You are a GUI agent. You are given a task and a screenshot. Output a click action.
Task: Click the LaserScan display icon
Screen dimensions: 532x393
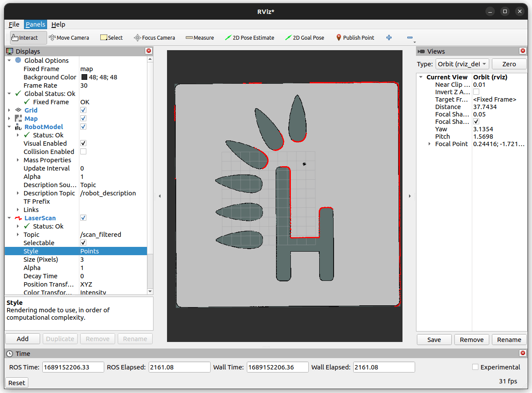pyautogui.click(x=18, y=218)
